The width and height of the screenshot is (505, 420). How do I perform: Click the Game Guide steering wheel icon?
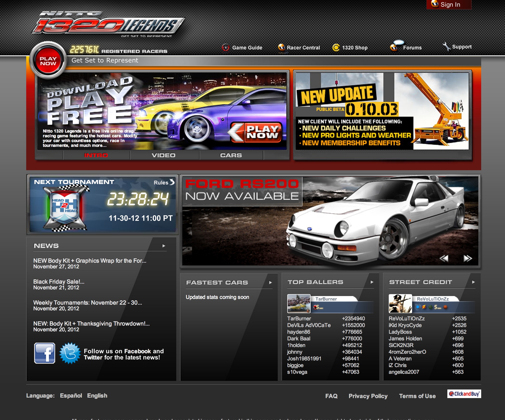click(225, 47)
